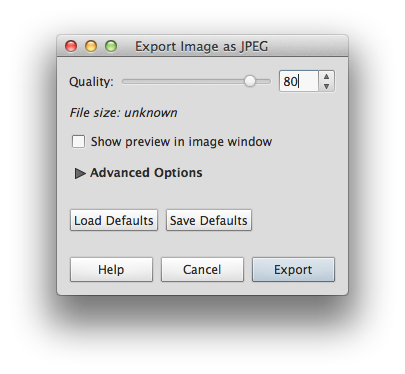Click the Quality value field showing 80
Viewport: 405px width, 374px height.
pos(299,81)
